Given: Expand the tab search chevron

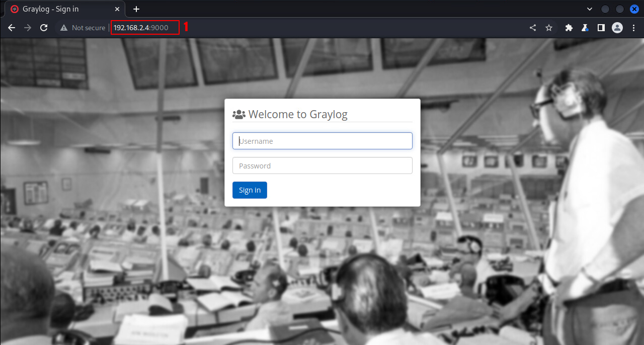Looking at the screenshot, I should pos(590,9).
